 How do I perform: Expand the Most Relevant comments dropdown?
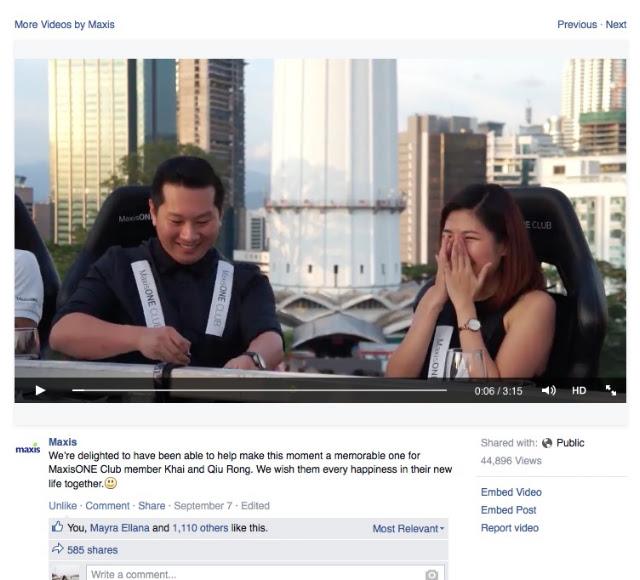pos(408,529)
